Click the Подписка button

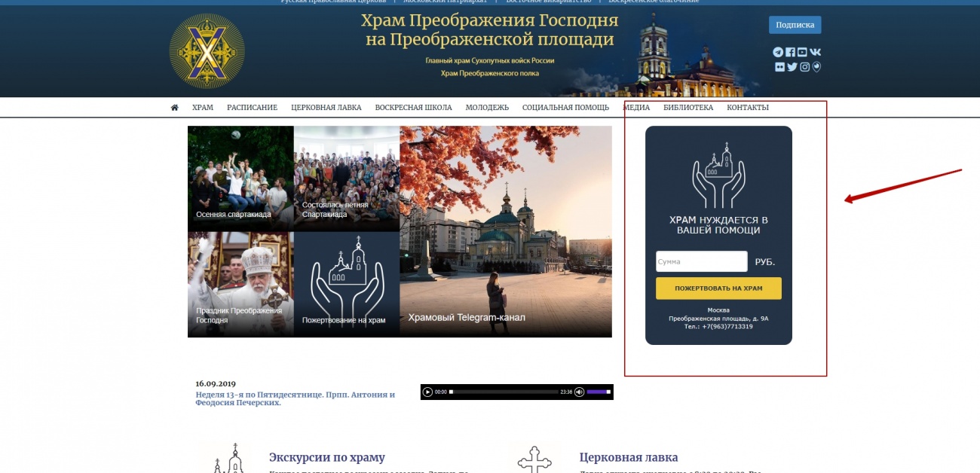[795, 25]
